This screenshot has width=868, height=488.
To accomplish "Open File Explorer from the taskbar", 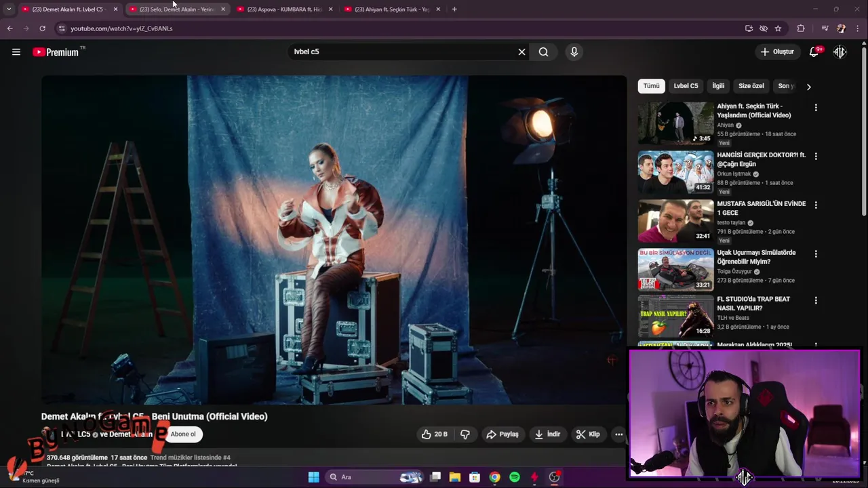I will [455, 477].
